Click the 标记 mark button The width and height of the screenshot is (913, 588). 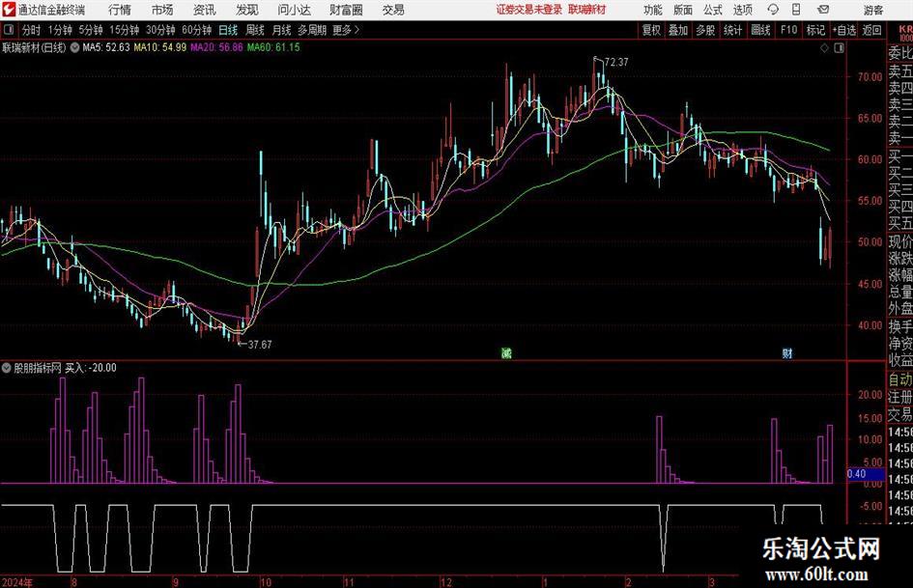[815, 30]
